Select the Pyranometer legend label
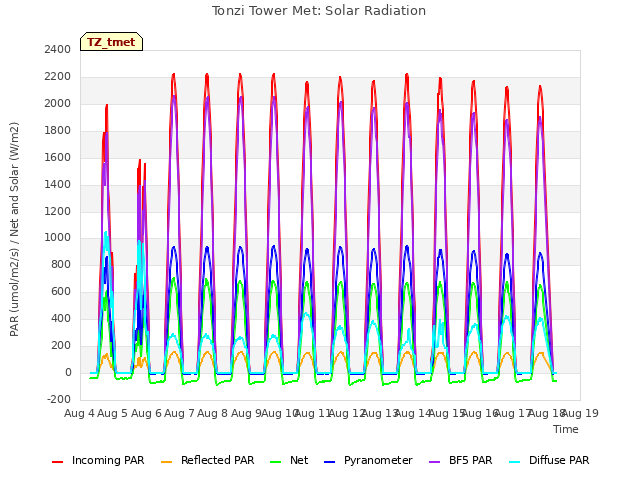 pyautogui.click(x=378, y=460)
